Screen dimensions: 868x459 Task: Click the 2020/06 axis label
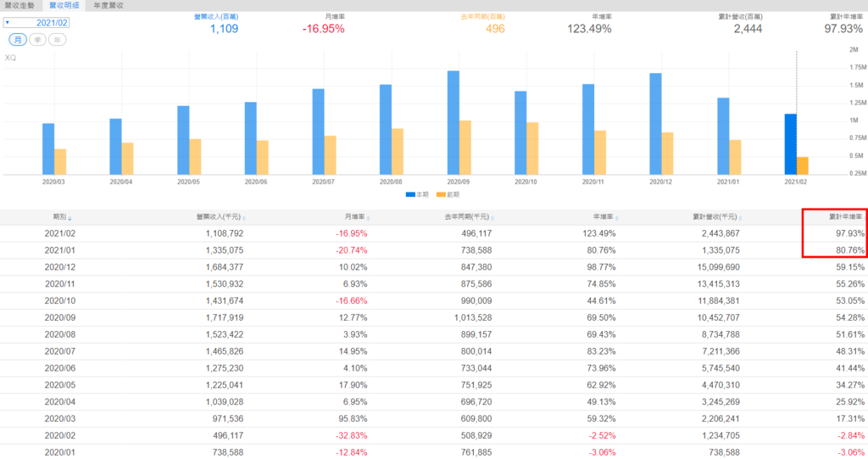point(256,182)
